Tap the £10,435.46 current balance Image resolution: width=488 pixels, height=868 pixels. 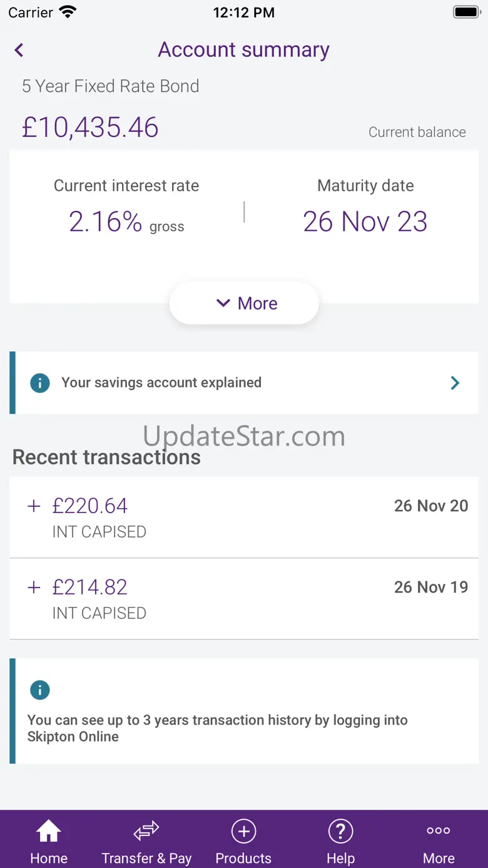[x=90, y=128]
